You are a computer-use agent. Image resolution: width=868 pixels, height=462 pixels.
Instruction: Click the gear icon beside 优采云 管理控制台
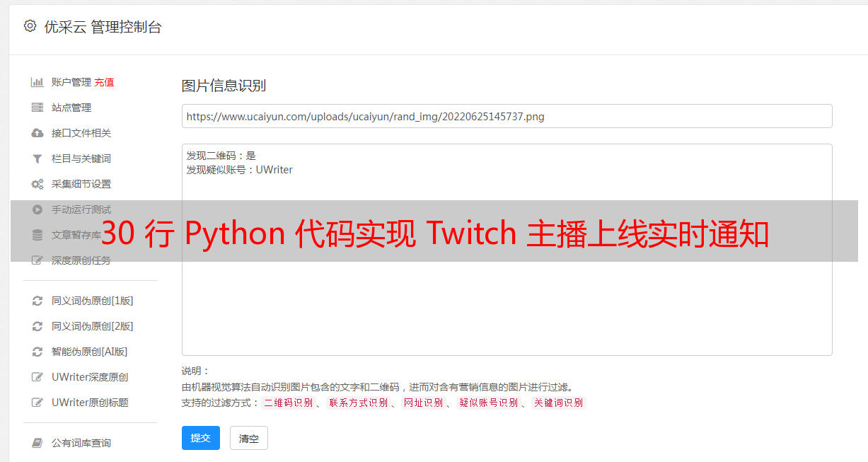(30, 26)
